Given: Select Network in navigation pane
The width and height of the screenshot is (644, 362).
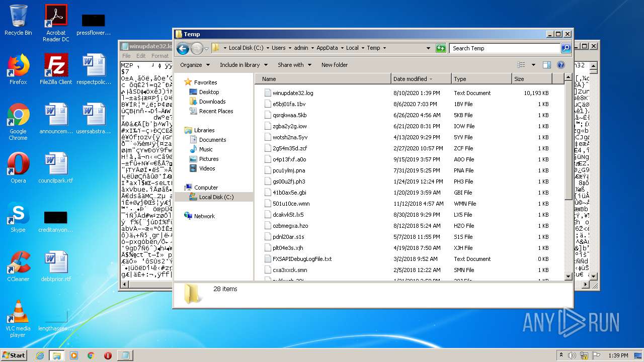Looking at the screenshot, I should [x=204, y=216].
